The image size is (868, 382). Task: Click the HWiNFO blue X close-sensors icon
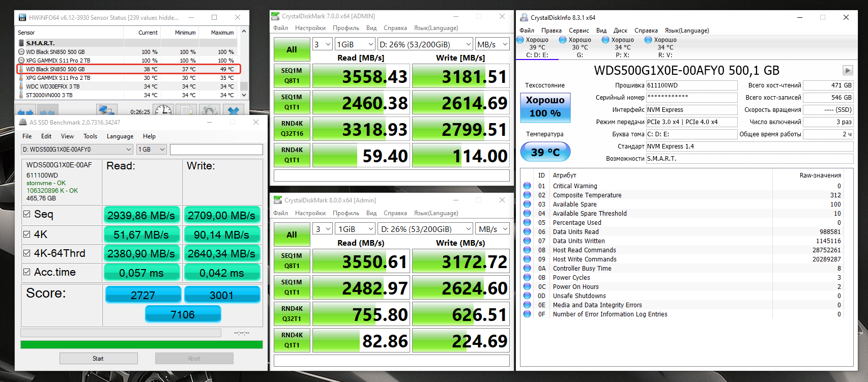pyautogui.click(x=234, y=110)
